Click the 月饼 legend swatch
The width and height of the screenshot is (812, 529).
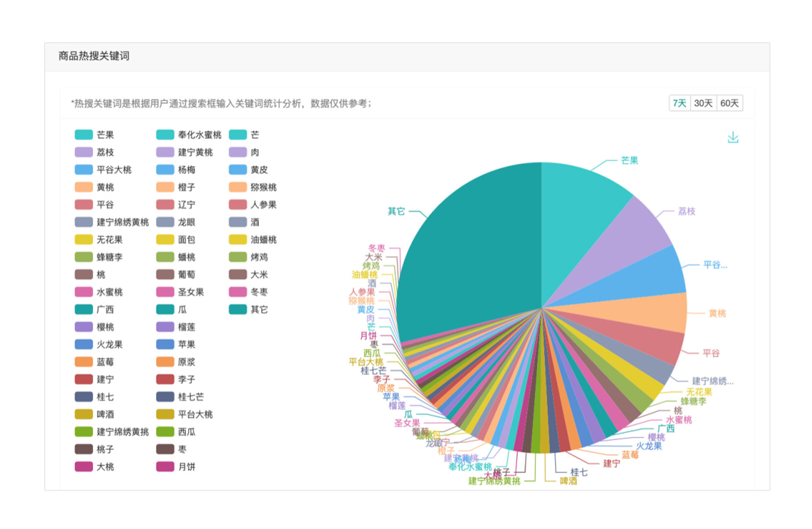[165, 467]
